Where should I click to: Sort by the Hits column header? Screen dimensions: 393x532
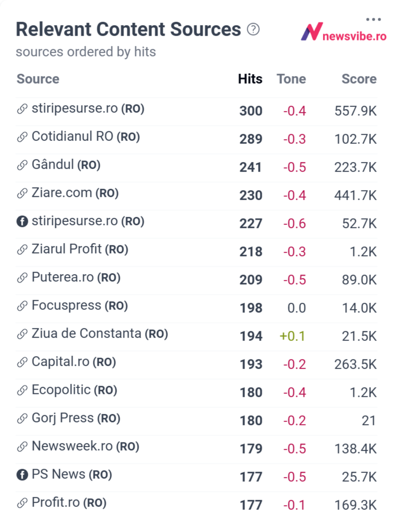point(250,79)
